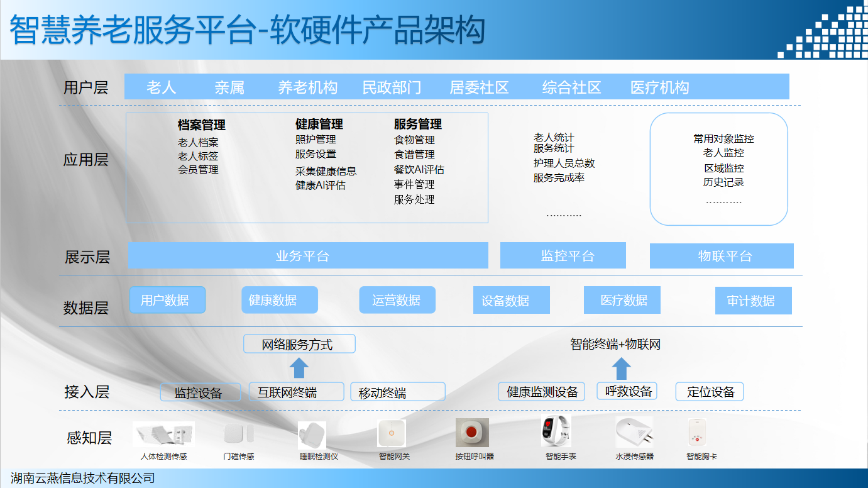Select the 业务平台 bar

click(308, 255)
